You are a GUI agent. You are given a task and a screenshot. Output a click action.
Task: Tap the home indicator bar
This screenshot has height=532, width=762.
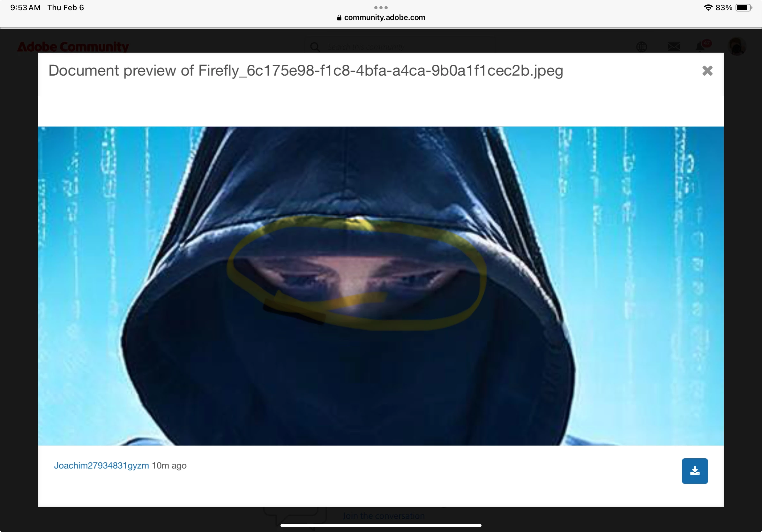(381, 525)
